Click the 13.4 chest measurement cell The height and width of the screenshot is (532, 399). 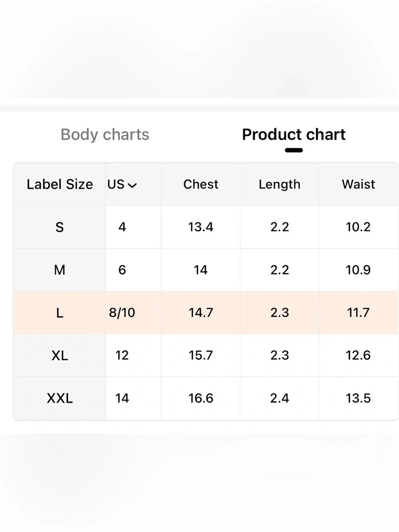(x=201, y=227)
